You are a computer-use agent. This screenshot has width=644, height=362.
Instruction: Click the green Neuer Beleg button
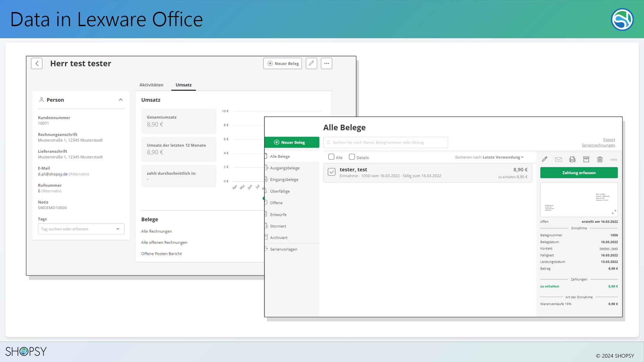(x=292, y=142)
